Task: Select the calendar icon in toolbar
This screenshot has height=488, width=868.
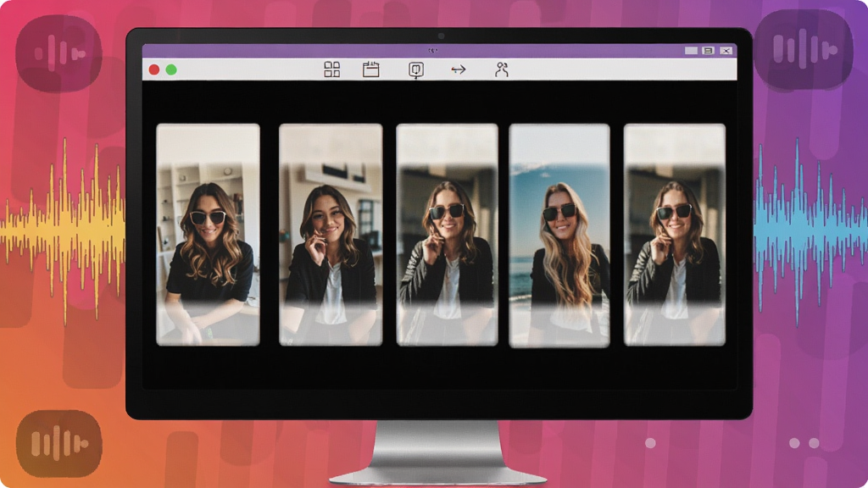Action: 371,69
